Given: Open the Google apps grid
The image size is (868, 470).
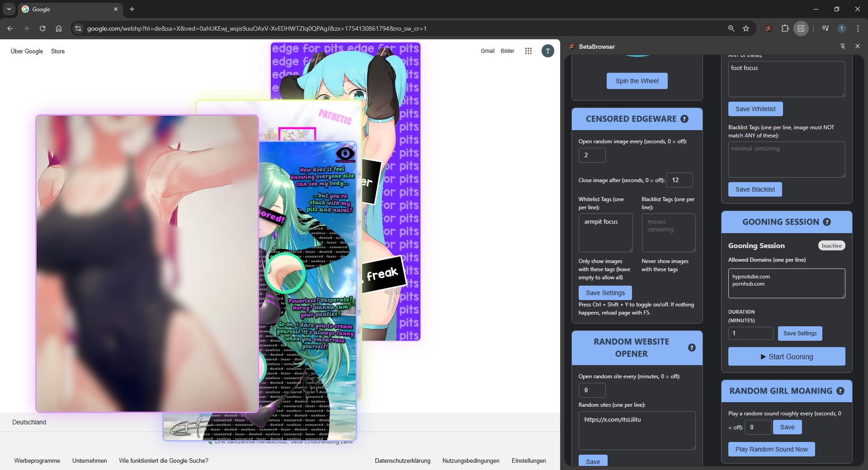Looking at the screenshot, I should (528, 51).
